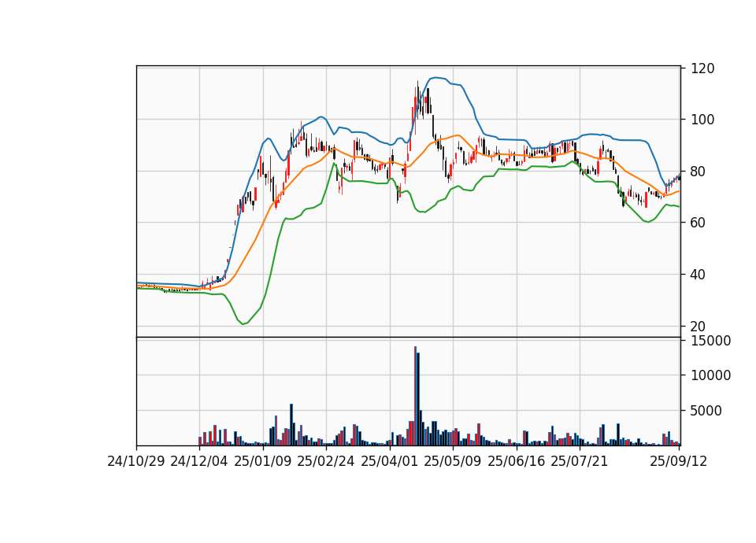Click the 60 price axis label
Screen dimensions: 756x543
coord(699,223)
